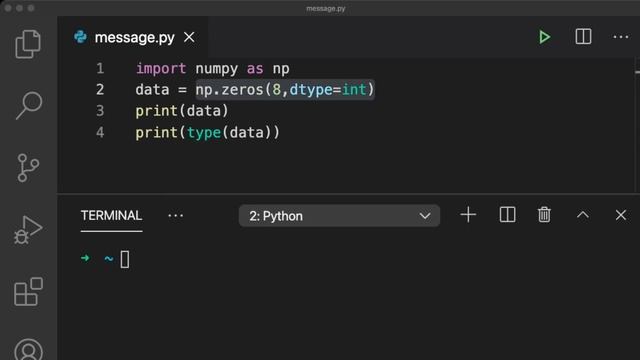Click the message.py window title
The image size is (640, 360).
[x=326, y=8]
